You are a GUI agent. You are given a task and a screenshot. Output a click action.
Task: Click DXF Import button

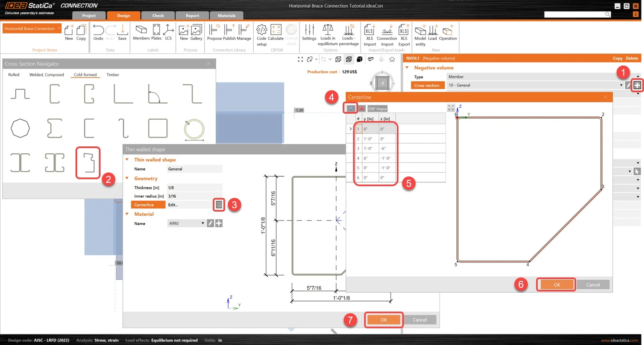point(378,108)
